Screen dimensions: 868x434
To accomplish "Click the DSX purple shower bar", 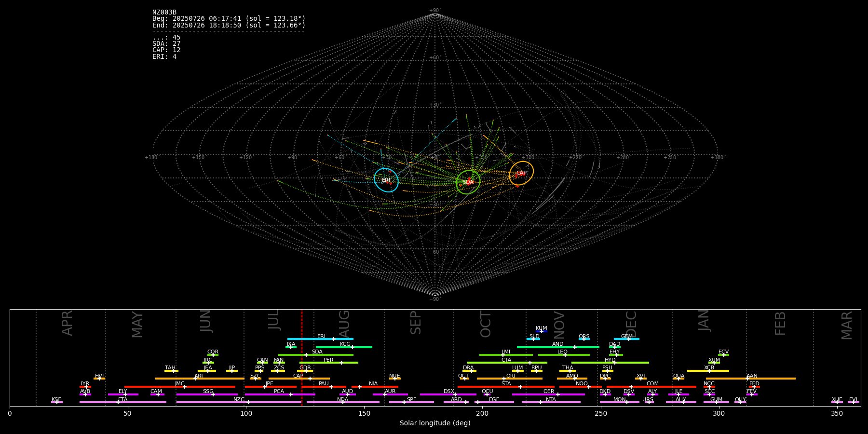I will (448, 394).
